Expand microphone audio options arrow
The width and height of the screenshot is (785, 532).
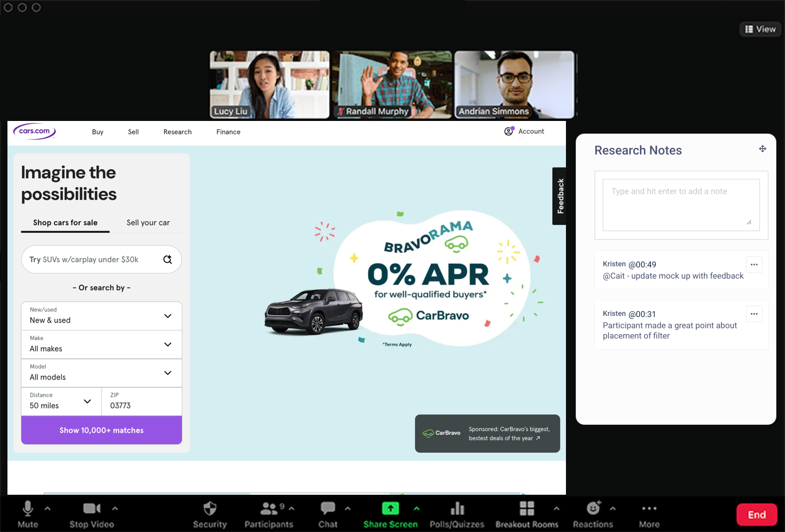(x=48, y=508)
